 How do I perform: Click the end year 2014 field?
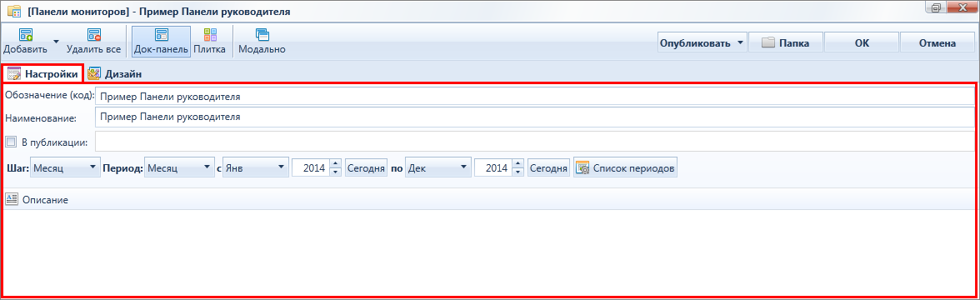493,167
